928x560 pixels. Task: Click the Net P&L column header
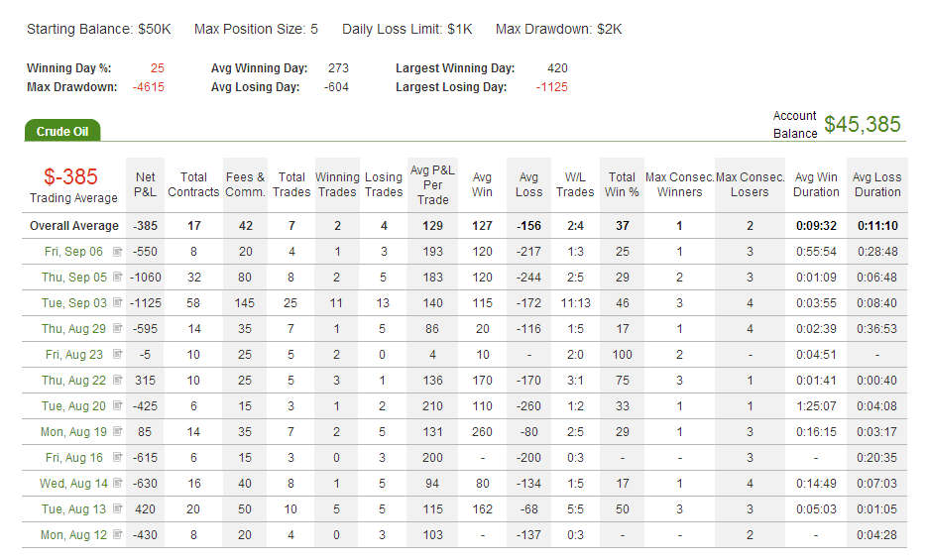145,184
